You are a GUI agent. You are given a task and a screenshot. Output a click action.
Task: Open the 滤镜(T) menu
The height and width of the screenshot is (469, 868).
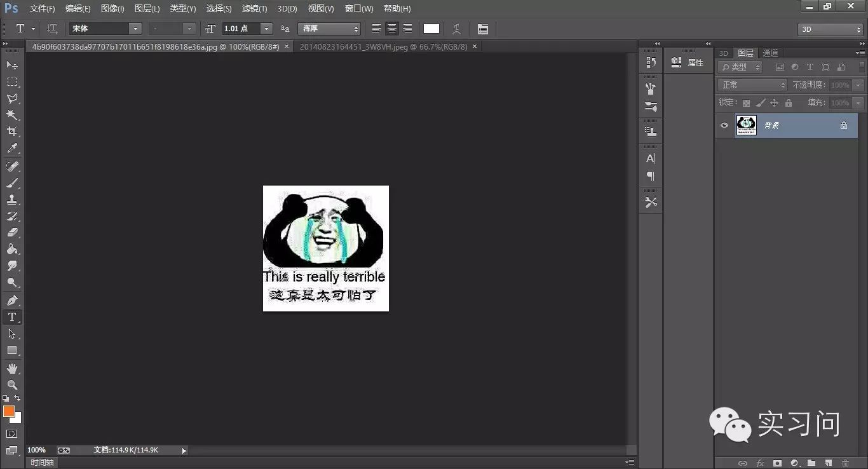[254, 8]
